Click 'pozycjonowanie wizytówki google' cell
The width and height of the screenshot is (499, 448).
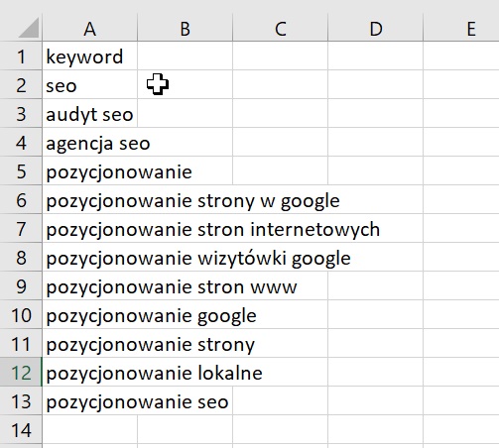[x=89, y=257]
